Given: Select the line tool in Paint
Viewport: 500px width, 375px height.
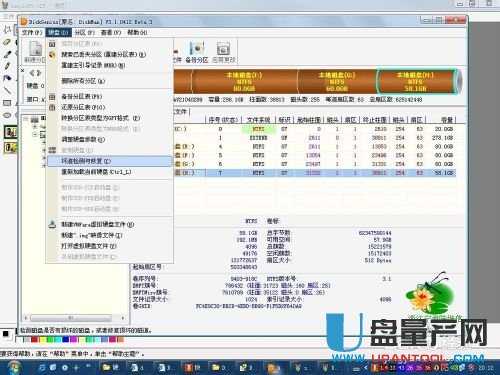Looking at the screenshot, I should pyautogui.click(x=7, y=90).
